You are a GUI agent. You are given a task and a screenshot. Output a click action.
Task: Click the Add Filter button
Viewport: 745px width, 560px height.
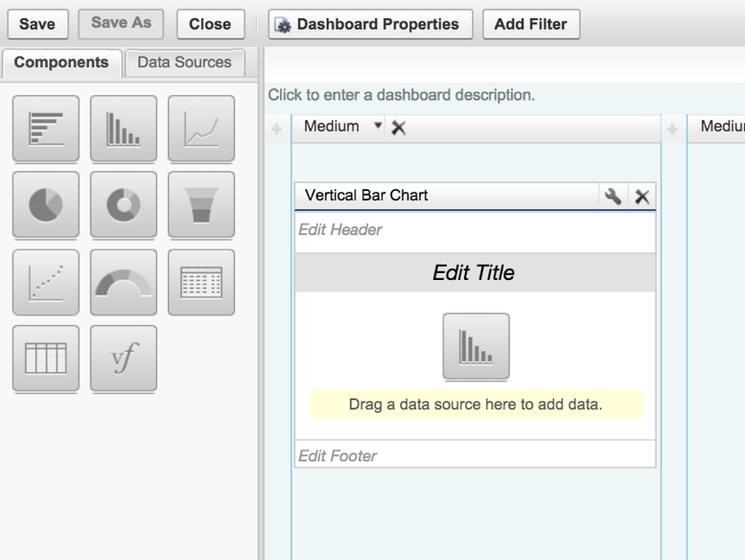point(530,24)
